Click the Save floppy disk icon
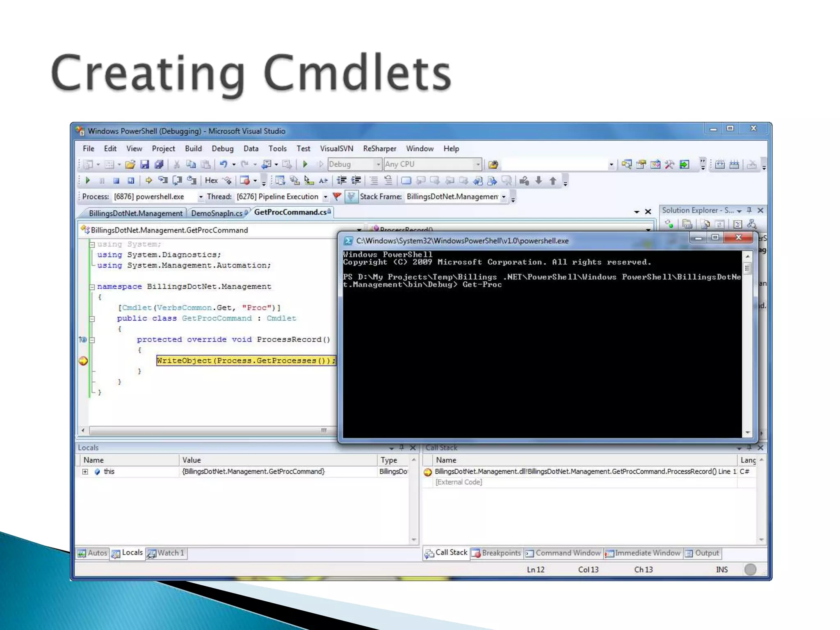This screenshot has width=840, height=630. 144,164
